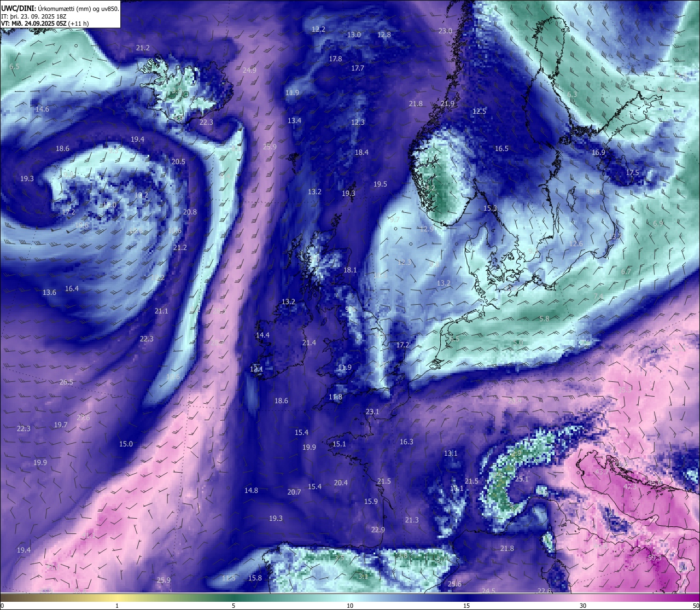
Task: Click the 15.0 value label
Action: pyautogui.click(x=126, y=444)
